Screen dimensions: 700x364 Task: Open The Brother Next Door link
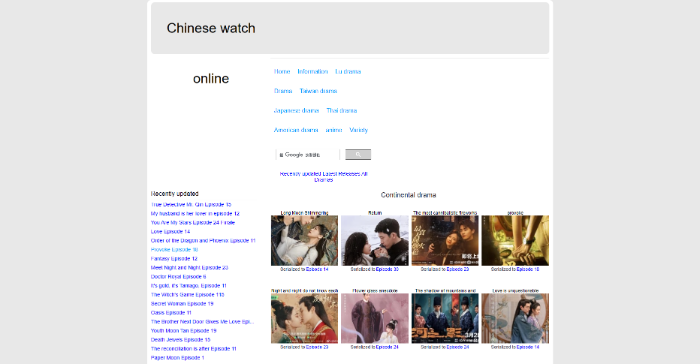202,322
